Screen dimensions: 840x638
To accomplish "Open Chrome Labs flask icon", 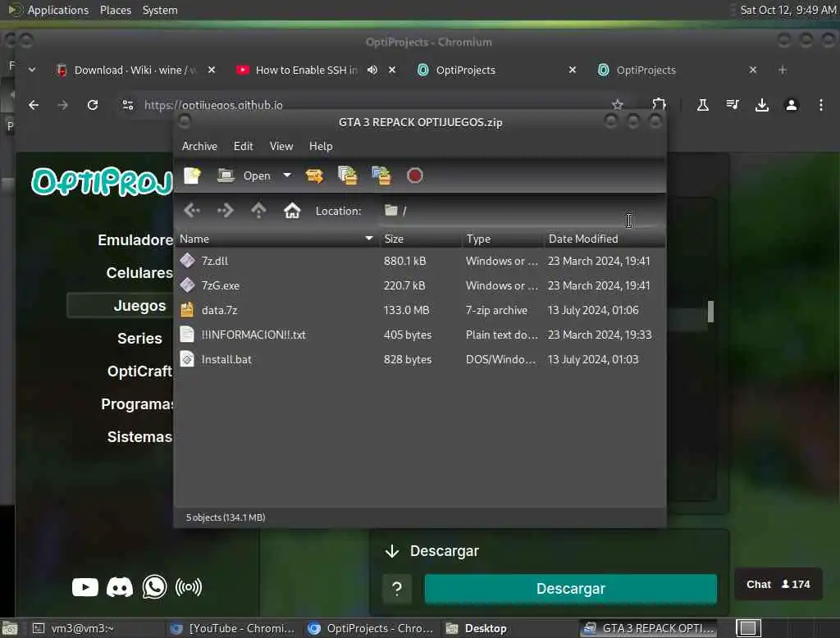I will tap(703, 105).
